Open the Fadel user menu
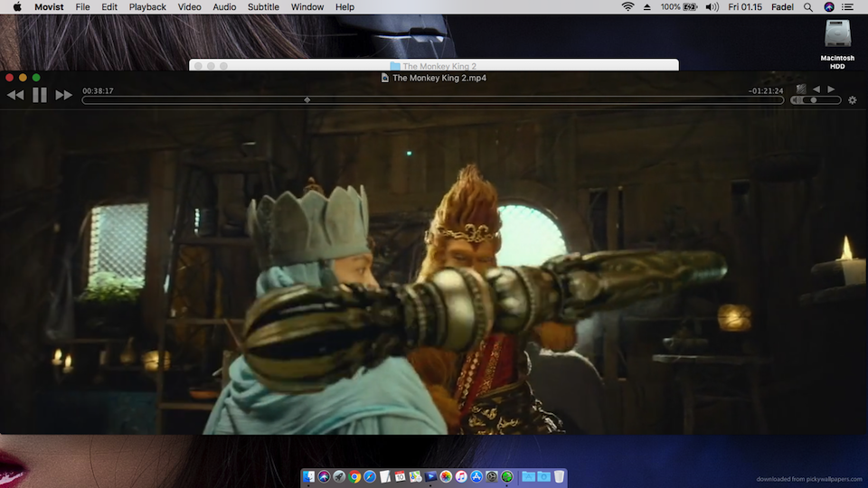 [782, 7]
